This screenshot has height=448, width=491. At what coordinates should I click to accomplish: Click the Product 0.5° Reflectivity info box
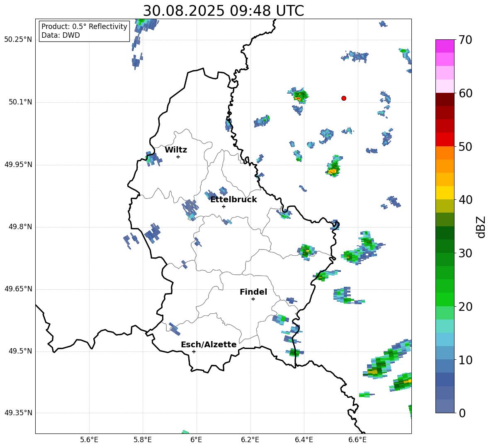[84, 31]
